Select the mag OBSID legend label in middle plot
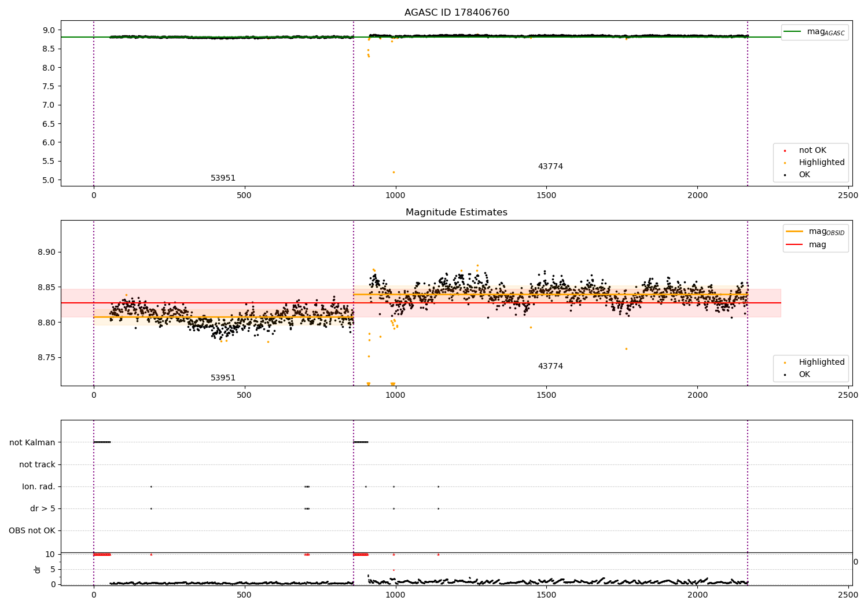Image resolution: width=868 pixels, height=608 pixels. (826, 232)
